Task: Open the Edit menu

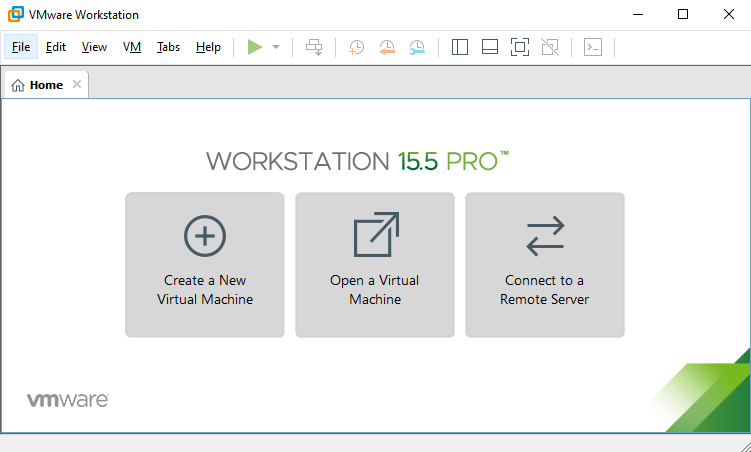Action: tap(56, 47)
